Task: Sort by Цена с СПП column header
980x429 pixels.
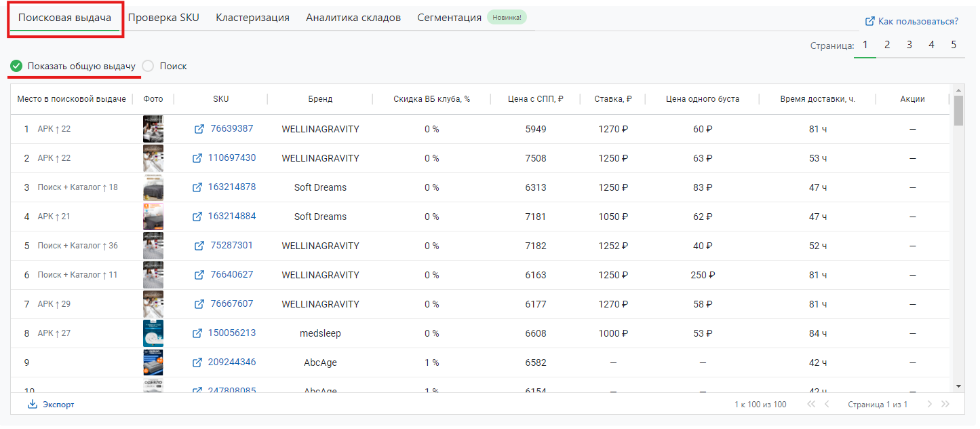Action: pyautogui.click(x=536, y=99)
